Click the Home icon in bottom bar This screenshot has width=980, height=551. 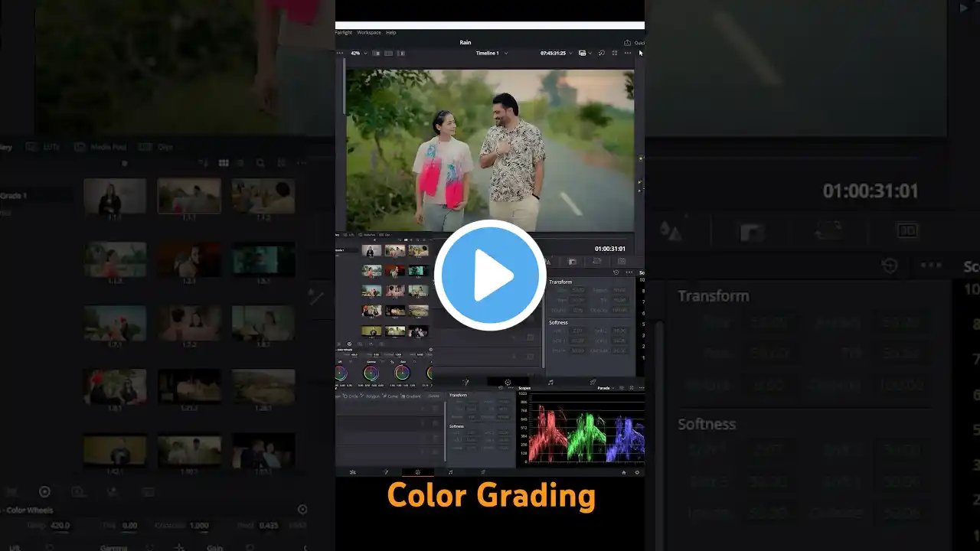(x=623, y=473)
